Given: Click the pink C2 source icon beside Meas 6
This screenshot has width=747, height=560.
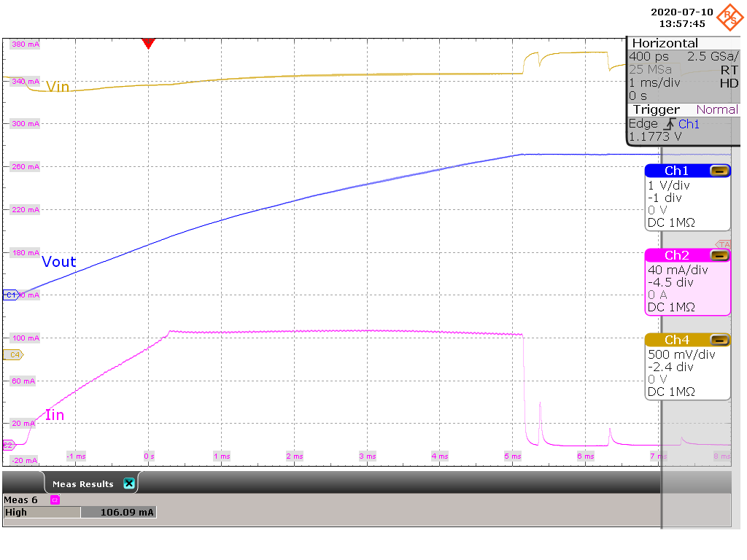Looking at the screenshot, I should (55, 499).
